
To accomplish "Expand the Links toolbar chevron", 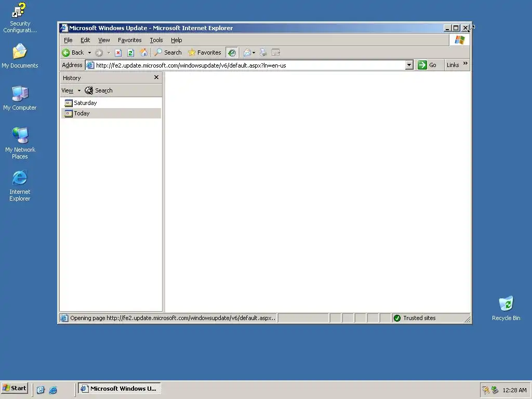I will [x=465, y=63].
